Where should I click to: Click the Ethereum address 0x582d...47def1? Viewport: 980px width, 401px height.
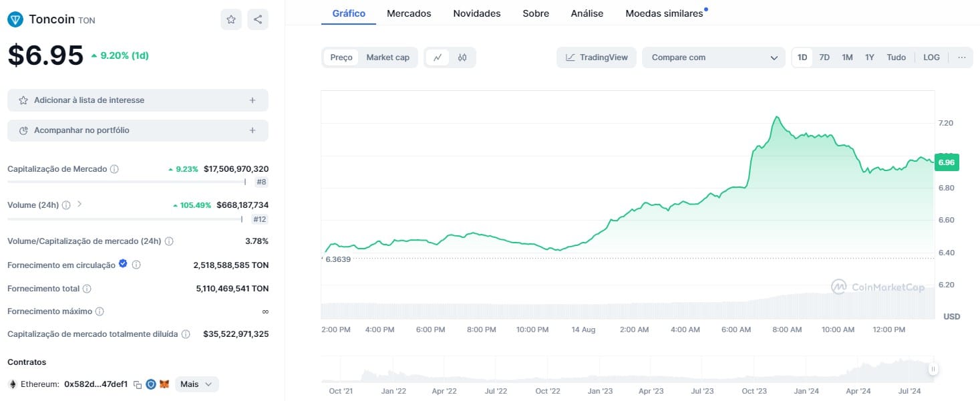coord(96,385)
